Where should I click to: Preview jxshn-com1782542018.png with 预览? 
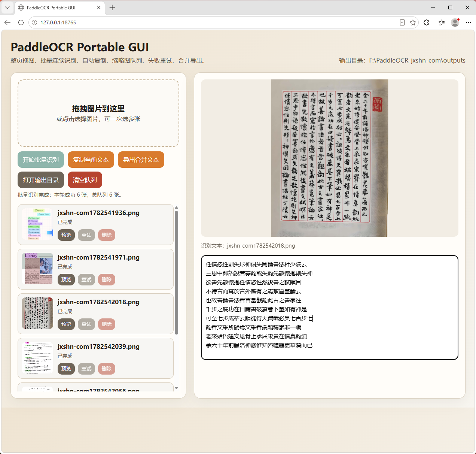tap(66, 324)
